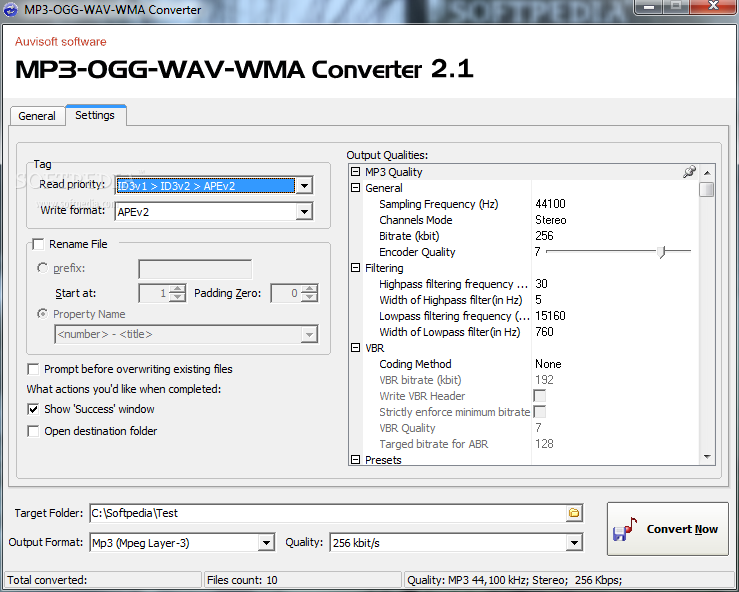Image resolution: width=739 pixels, height=592 pixels.
Task: Switch to the General tab
Action: pos(37,116)
